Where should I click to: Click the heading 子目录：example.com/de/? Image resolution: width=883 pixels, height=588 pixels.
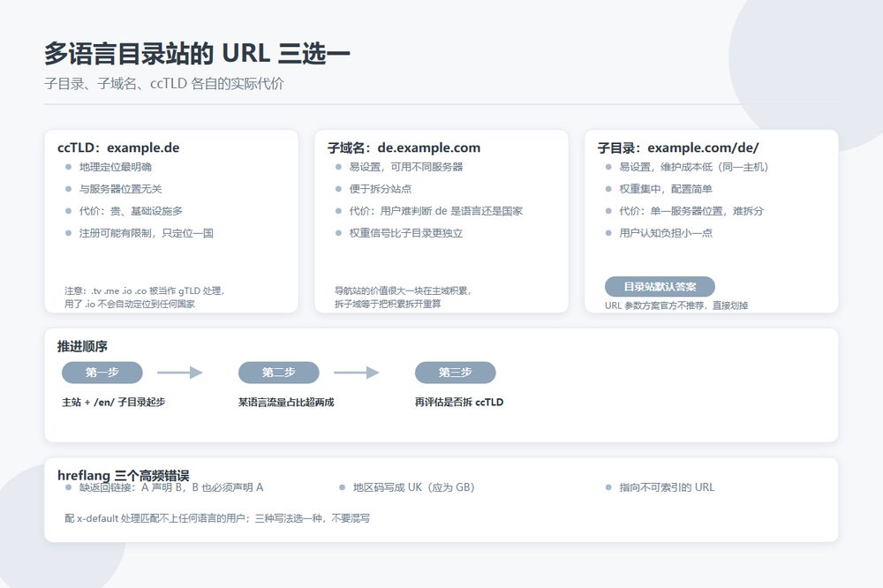[x=678, y=147]
